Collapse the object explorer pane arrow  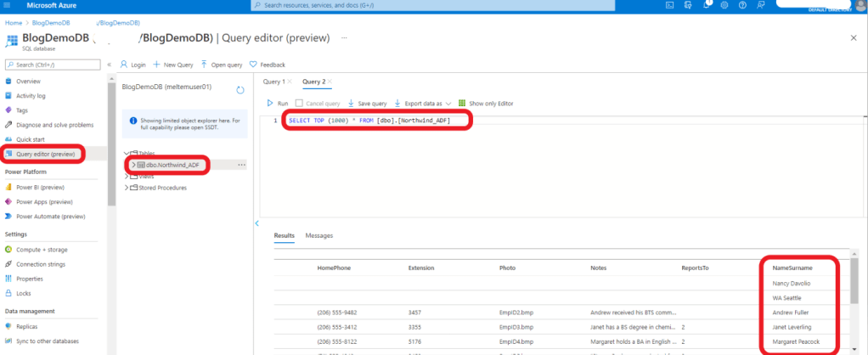(257, 223)
